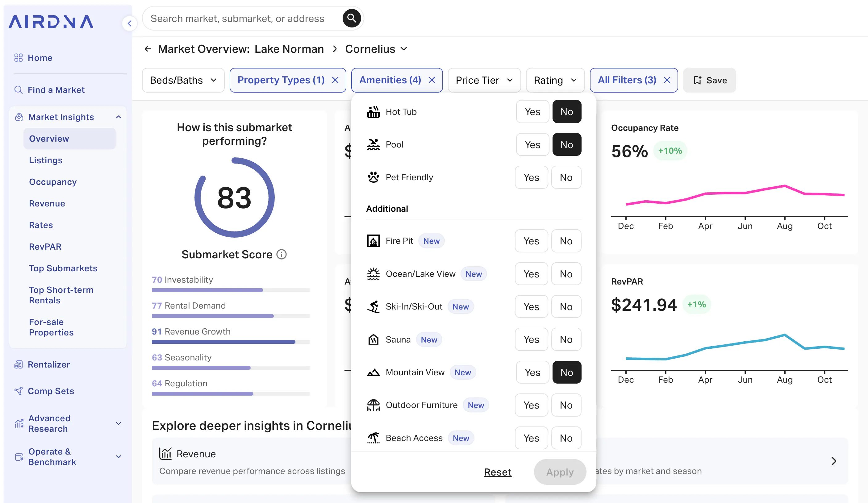Image resolution: width=868 pixels, height=503 pixels.
Task: Click the Outdoor Furniture umbrella icon
Action: (373, 405)
